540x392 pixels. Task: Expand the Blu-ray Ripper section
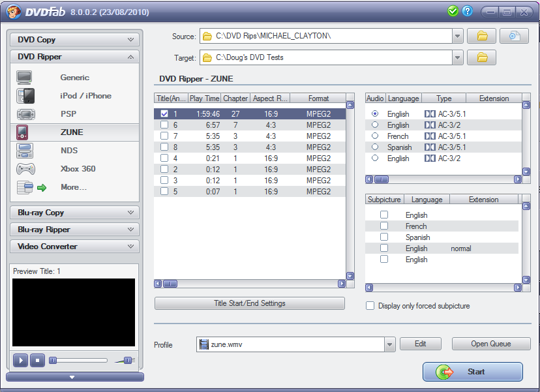pos(74,230)
